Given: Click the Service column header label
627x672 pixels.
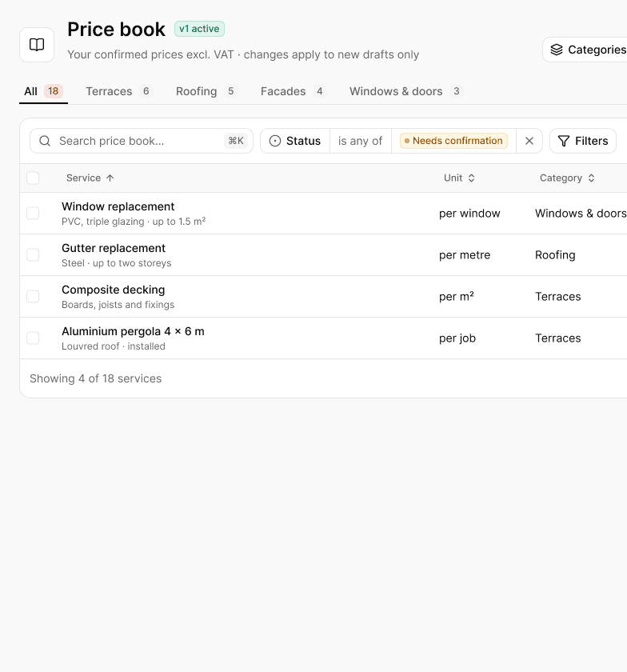Looking at the screenshot, I should (x=83, y=178).
